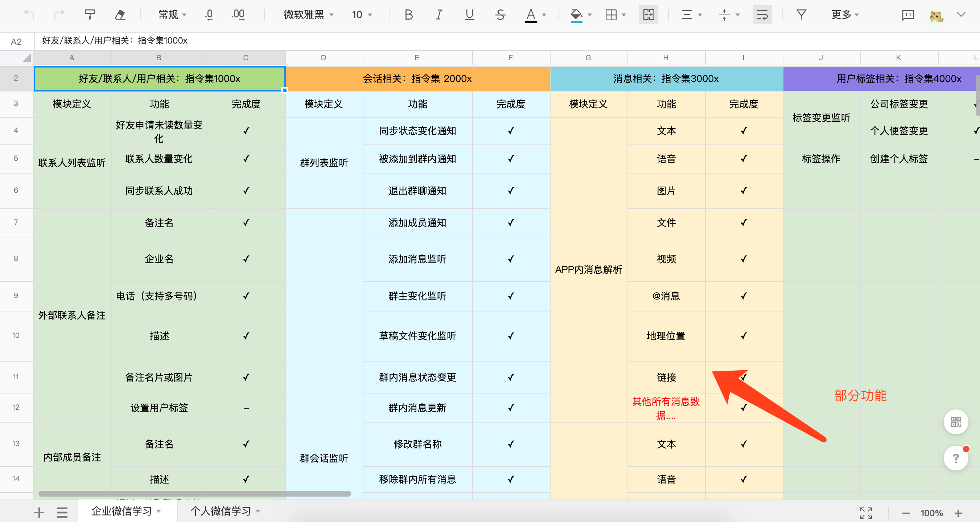Select the APP内消息解析 cell
The height and width of the screenshot is (522, 980).
click(x=588, y=270)
